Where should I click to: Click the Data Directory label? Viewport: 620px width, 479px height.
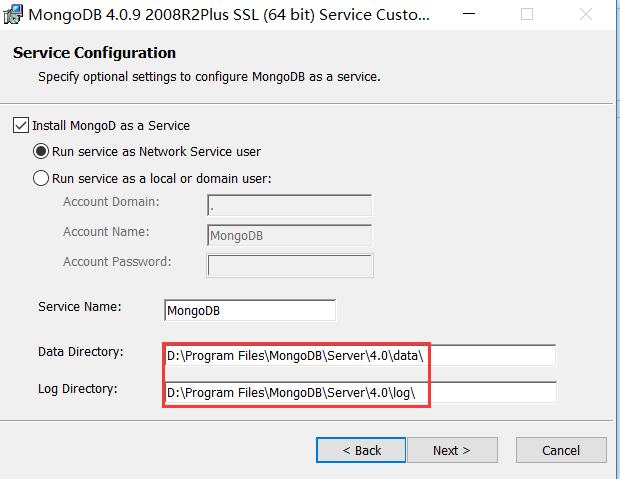point(81,352)
